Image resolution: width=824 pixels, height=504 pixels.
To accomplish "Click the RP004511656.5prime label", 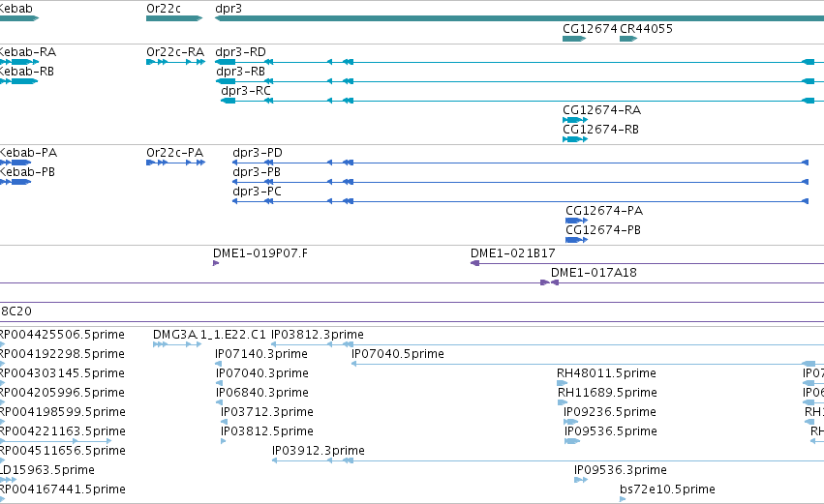I will point(63,451).
